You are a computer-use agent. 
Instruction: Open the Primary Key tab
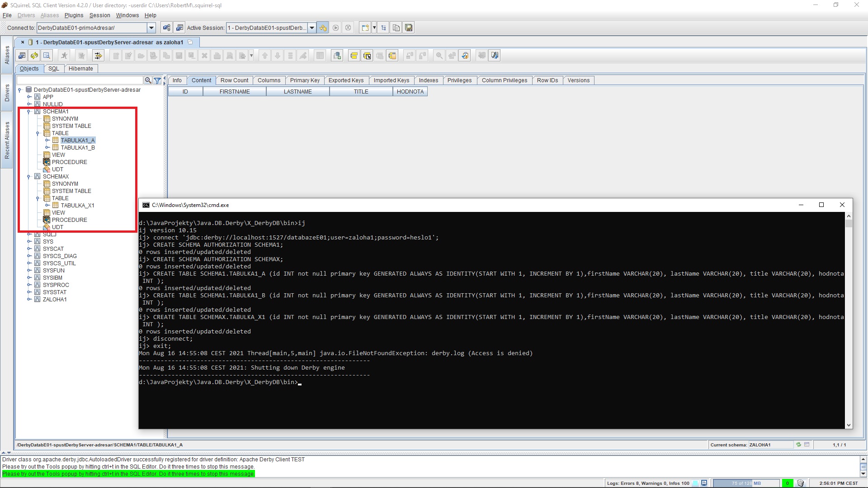click(x=305, y=80)
